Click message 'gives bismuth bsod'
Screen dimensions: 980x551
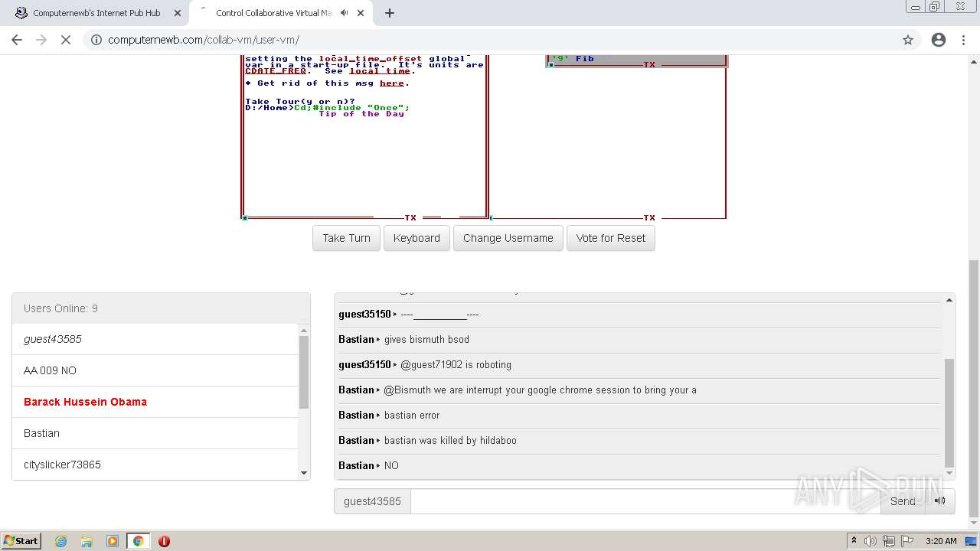click(x=426, y=340)
